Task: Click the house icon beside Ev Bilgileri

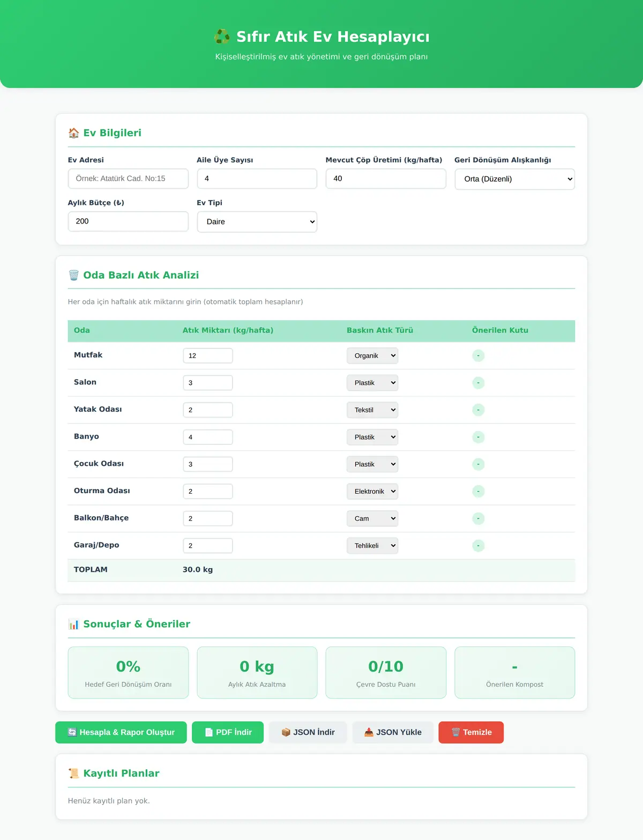Action: pos(74,133)
